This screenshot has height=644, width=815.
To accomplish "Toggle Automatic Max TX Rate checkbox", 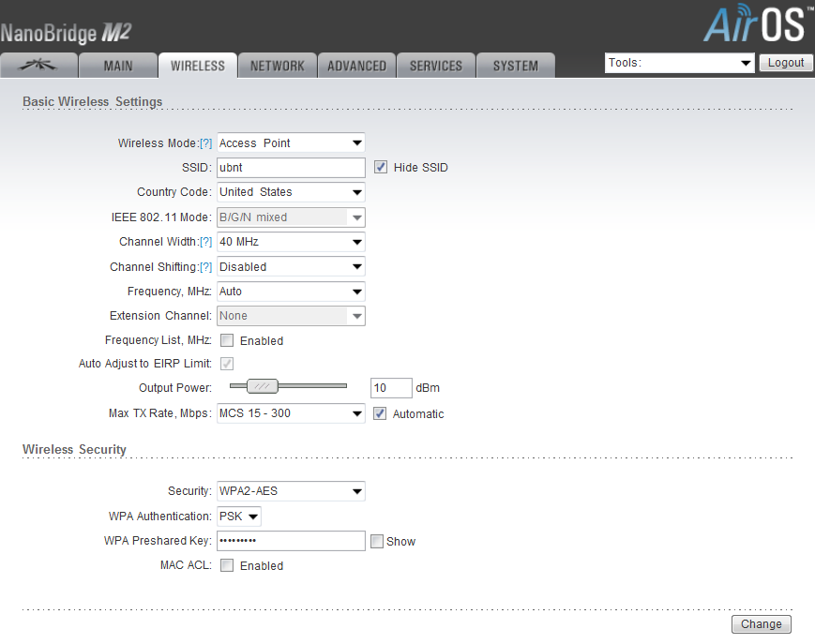I will click(x=380, y=413).
